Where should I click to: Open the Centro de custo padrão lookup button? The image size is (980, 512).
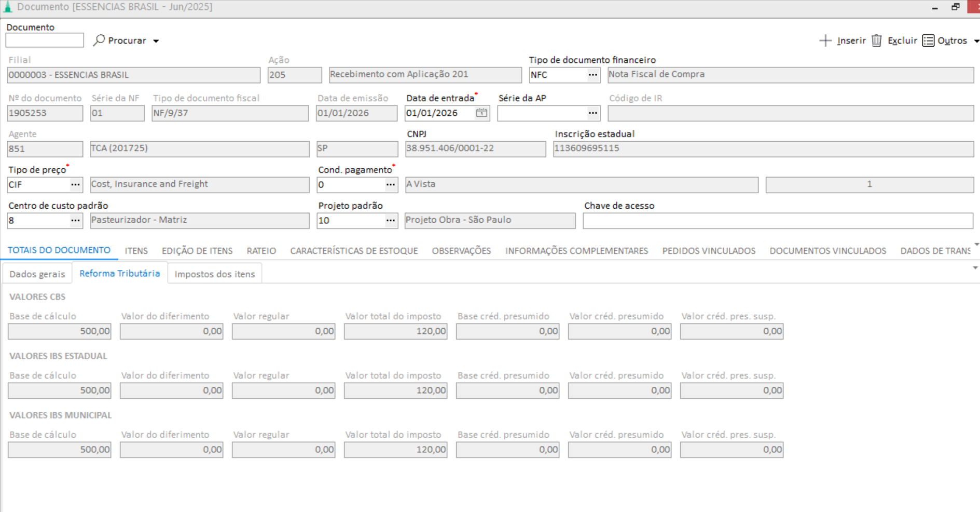tap(75, 220)
